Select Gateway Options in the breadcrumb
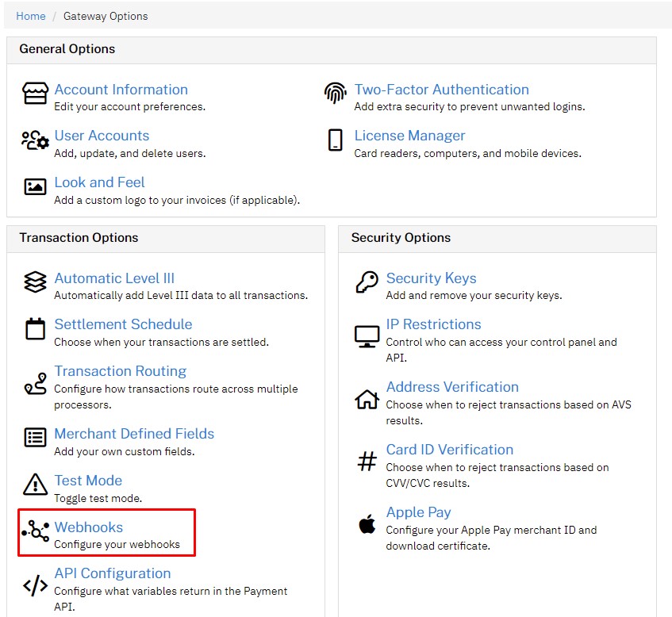The width and height of the screenshot is (672, 617). click(x=106, y=16)
